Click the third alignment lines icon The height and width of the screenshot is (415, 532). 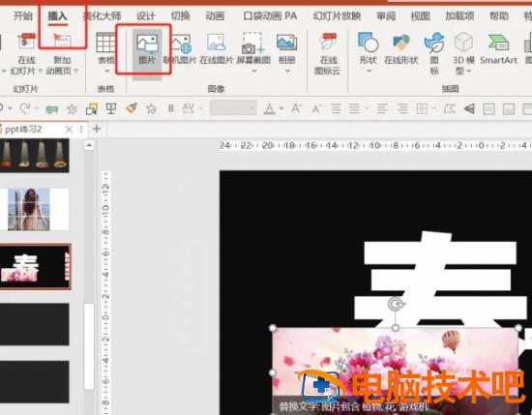click(382, 108)
